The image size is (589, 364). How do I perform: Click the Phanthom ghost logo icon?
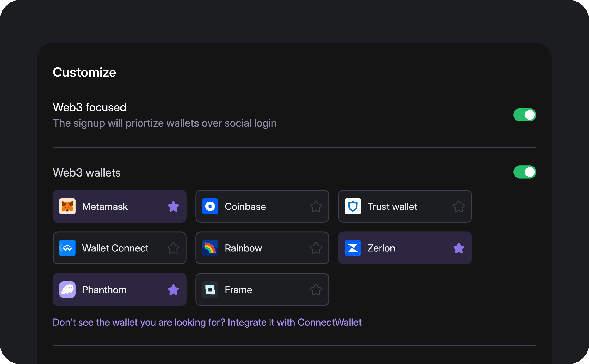67,290
